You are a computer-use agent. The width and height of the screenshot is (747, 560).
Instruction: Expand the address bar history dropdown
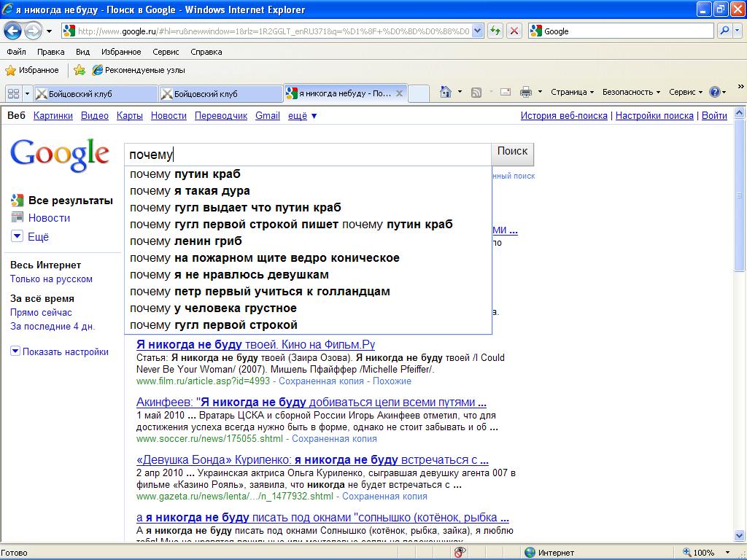pos(478,31)
